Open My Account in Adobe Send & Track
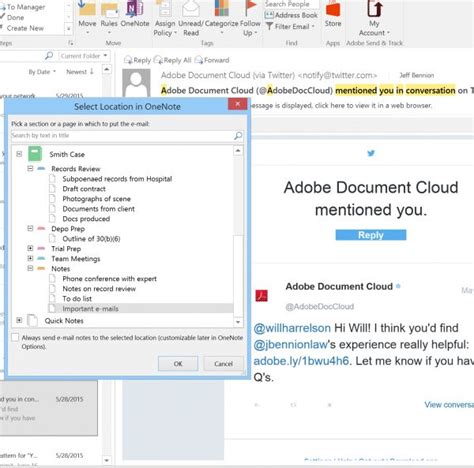Image resolution: width=474 pixels, height=468 pixels. pyautogui.click(x=374, y=18)
